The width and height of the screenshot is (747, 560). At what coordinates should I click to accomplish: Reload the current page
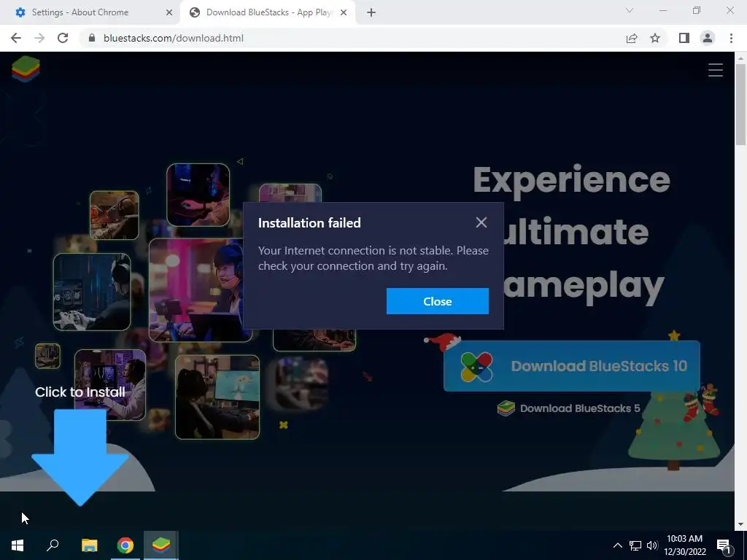tap(63, 38)
